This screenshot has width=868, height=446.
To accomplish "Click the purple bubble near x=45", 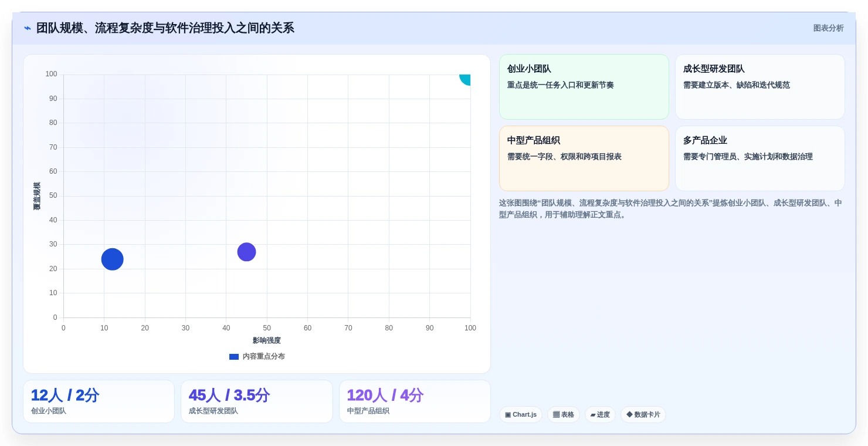I will (x=246, y=252).
